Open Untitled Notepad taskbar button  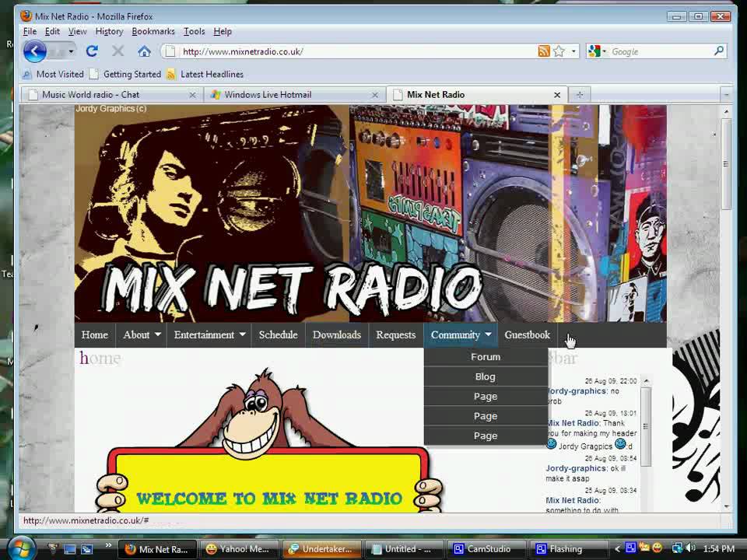(x=404, y=549)
